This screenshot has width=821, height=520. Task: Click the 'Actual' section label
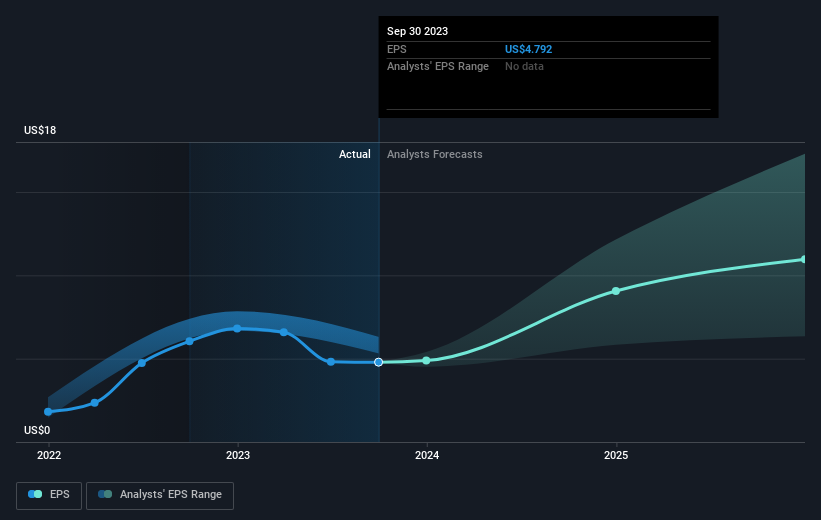click(354, 154)
